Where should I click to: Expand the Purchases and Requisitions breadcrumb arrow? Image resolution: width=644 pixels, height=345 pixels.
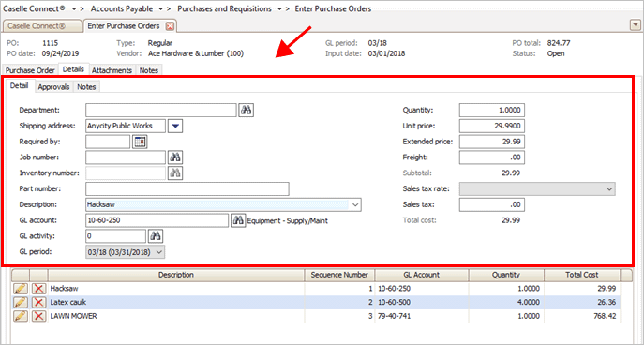pos(279,8)
